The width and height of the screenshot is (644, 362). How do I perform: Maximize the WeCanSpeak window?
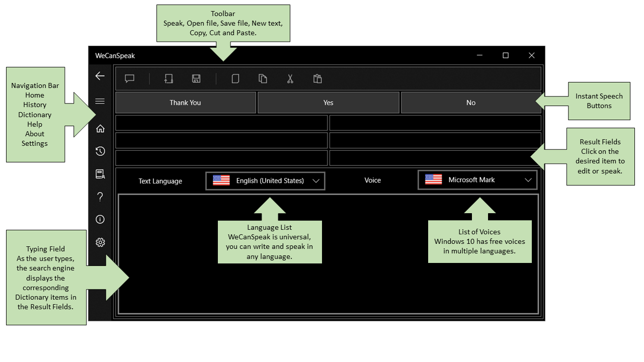(506, 55)
